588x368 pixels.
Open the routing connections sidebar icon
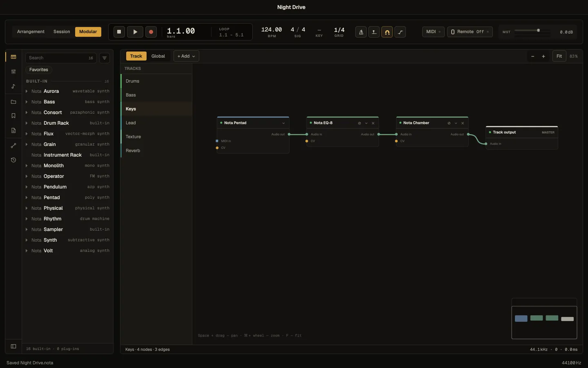[x=13, y=146]
